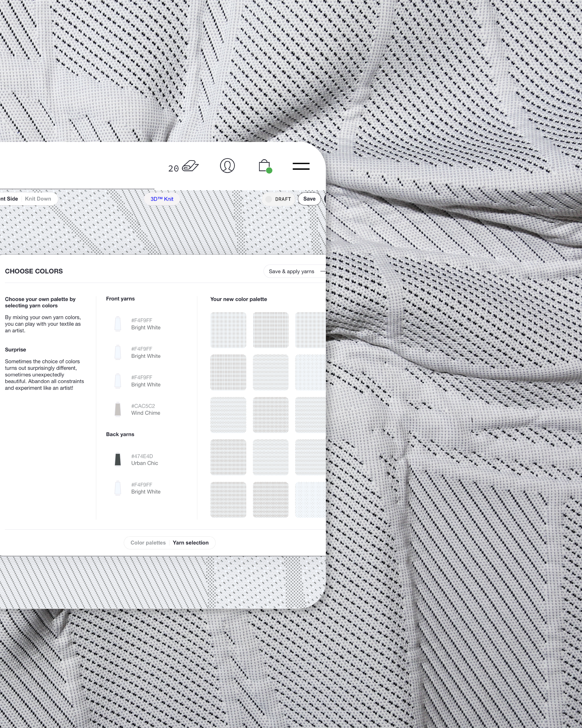582x728 pixels.
Task: Pick first palette swatch in top row
Action: [x=228, y=330]
